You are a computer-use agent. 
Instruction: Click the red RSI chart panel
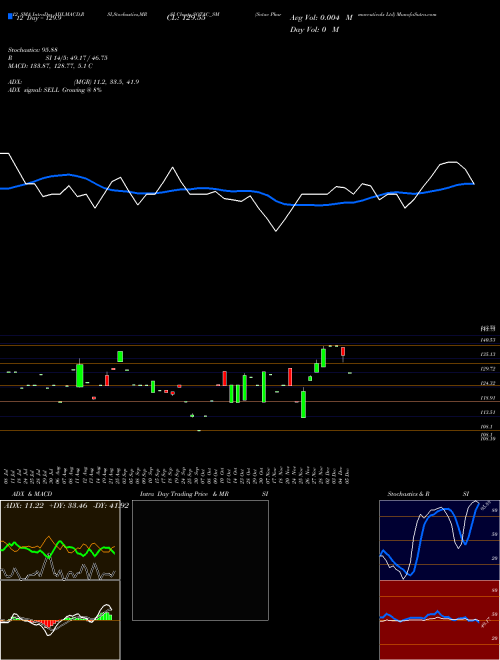439,620
